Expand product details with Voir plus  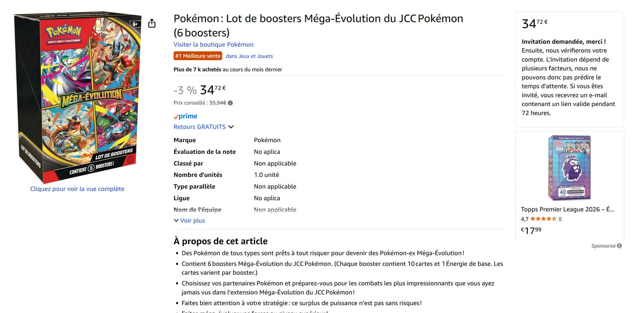coord(189,221)
